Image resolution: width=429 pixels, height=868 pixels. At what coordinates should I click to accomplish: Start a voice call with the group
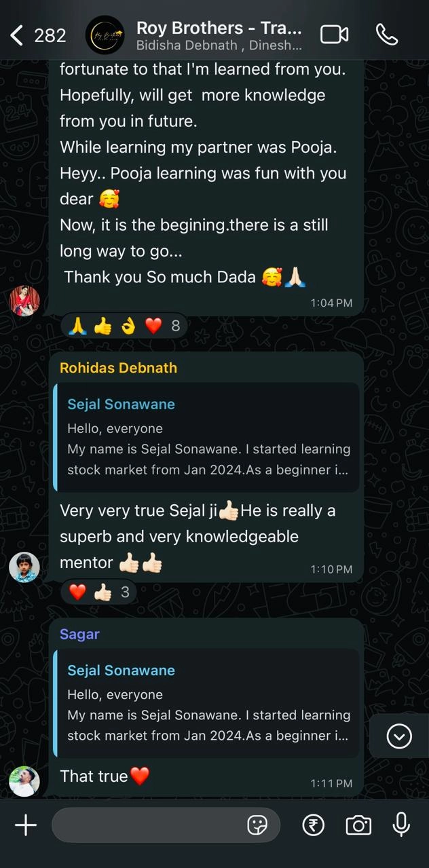tap(387, 35)
